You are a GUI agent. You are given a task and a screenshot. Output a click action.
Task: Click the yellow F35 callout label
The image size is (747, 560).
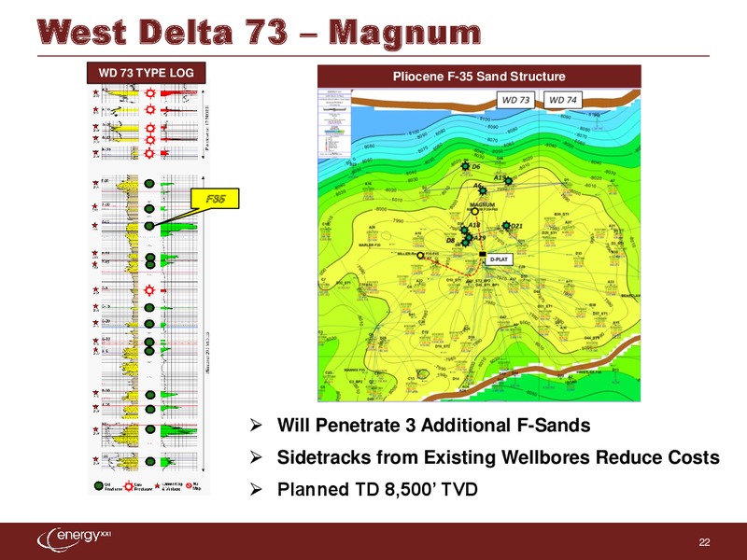(215, 199)
